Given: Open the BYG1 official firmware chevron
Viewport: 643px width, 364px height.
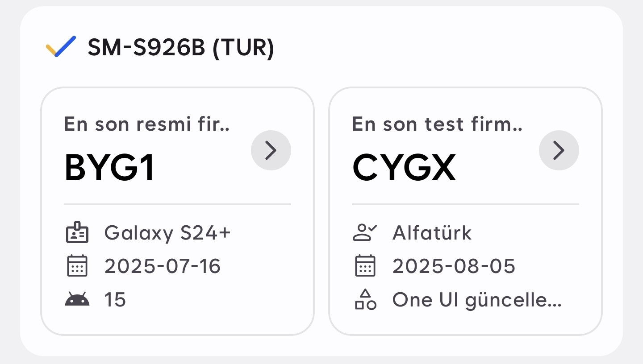Looking at the screenshot, I should coord(271,150).
